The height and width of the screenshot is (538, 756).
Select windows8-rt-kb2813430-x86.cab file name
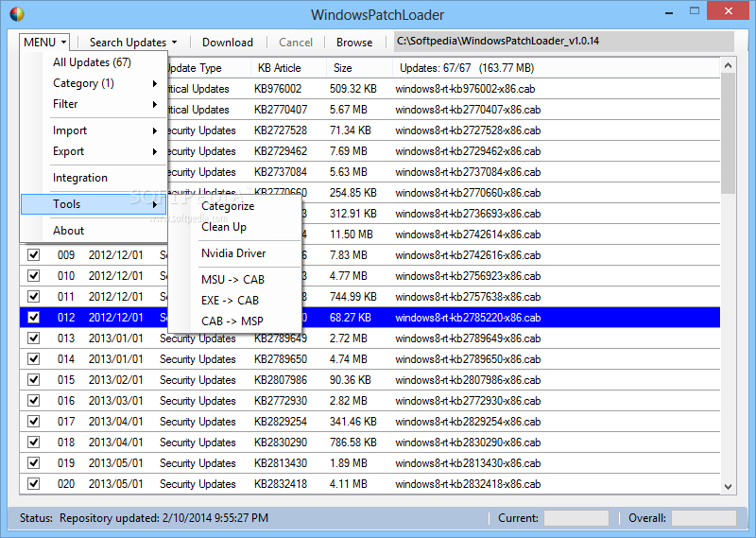[x=468, y=463]
